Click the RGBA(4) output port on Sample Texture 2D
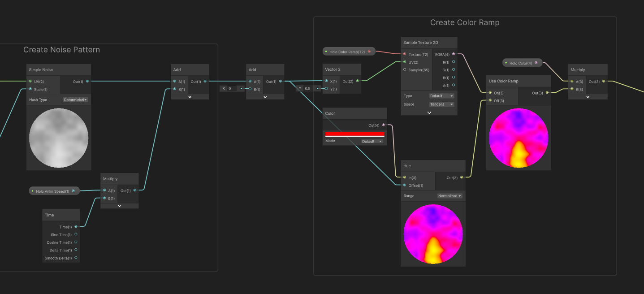 click(x=453, y=54)
